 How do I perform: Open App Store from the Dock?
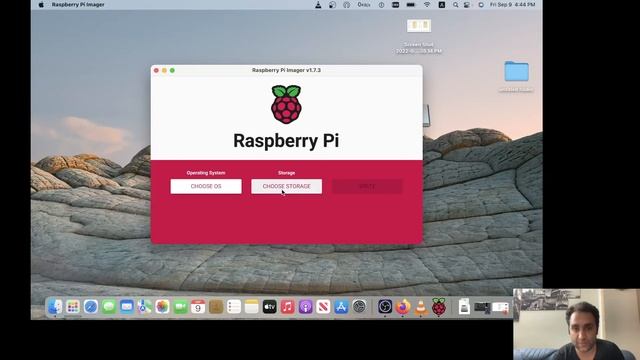pyautogui.click(x=341, y=307)
